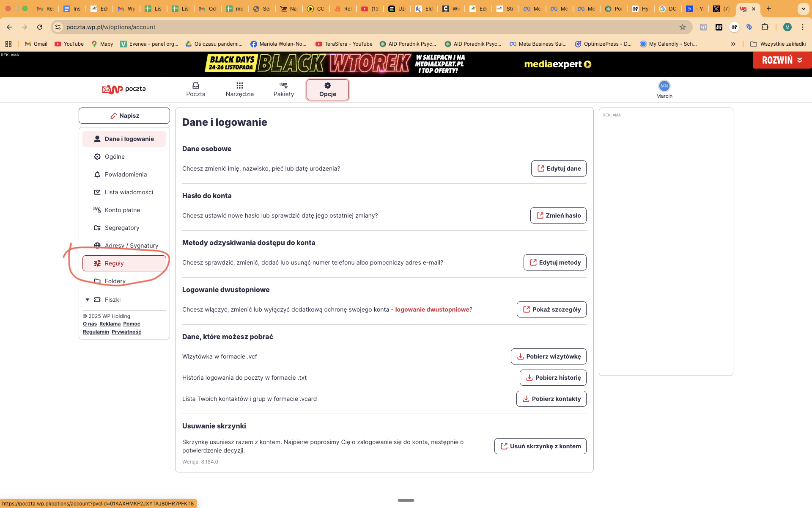Screen dimensions: 812x508
Task: Open Marcin account avatar menu
Action: click(x=664, y=86)
